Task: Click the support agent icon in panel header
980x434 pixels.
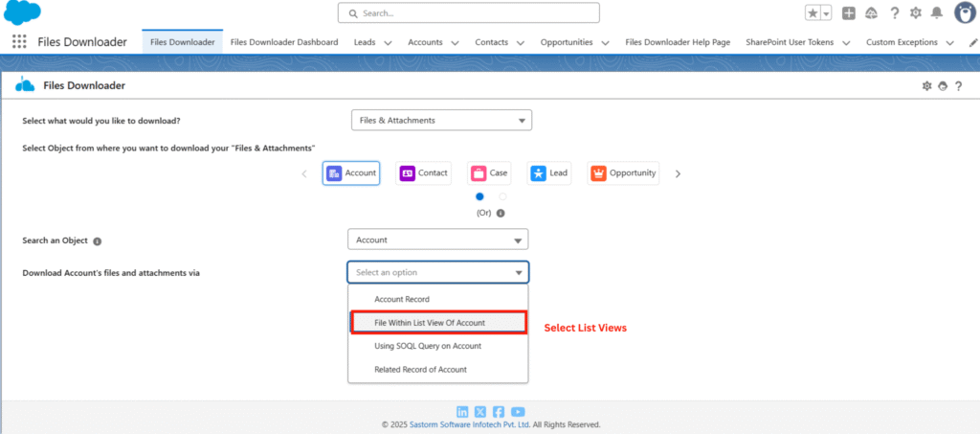Action: click(943, 85)
